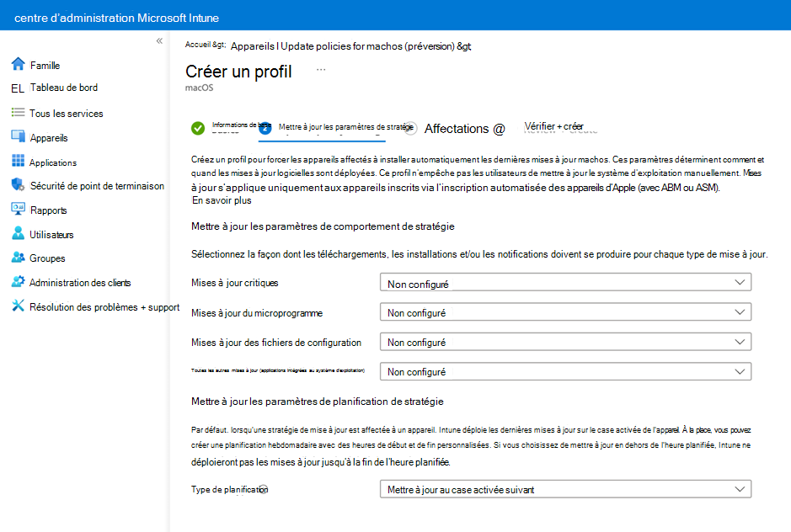Viewport: 791px width, 532px height.
Task: Click the Rapports monitor icon
Action: click(19, 209)
